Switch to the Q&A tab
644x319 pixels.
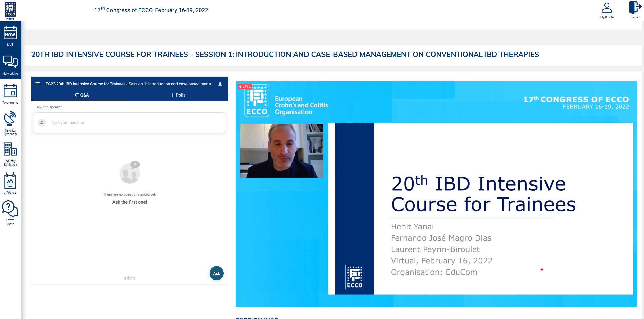pyautogui.click(x=82, y=95)
